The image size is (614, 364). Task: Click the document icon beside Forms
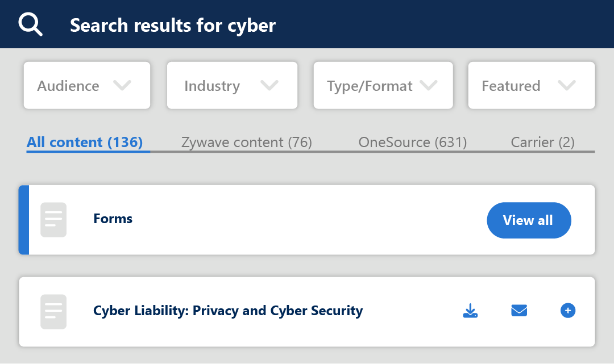point(53,220)
